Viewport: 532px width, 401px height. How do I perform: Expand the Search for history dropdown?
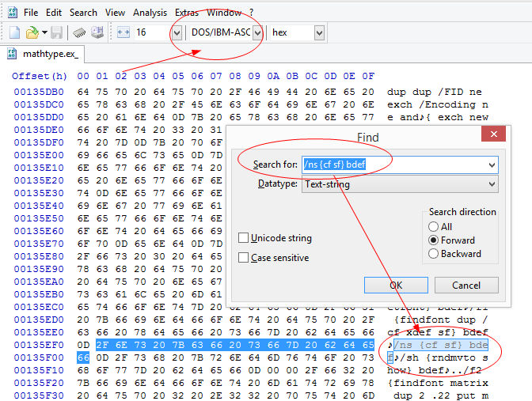tap(492, 165)
